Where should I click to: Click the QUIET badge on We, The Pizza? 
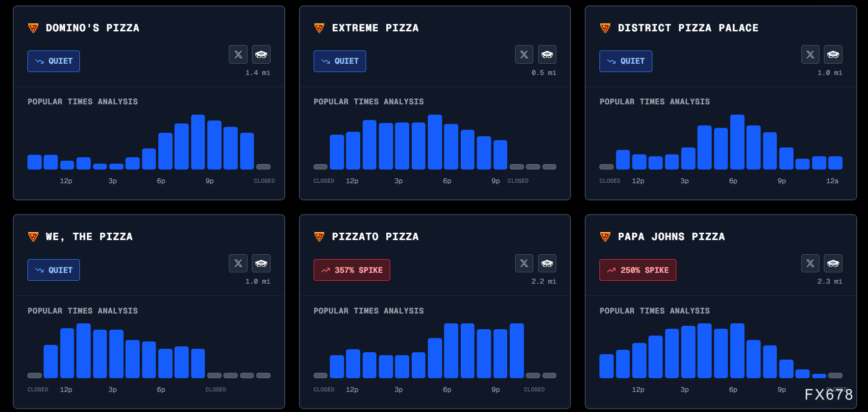[x=53, y=270]
